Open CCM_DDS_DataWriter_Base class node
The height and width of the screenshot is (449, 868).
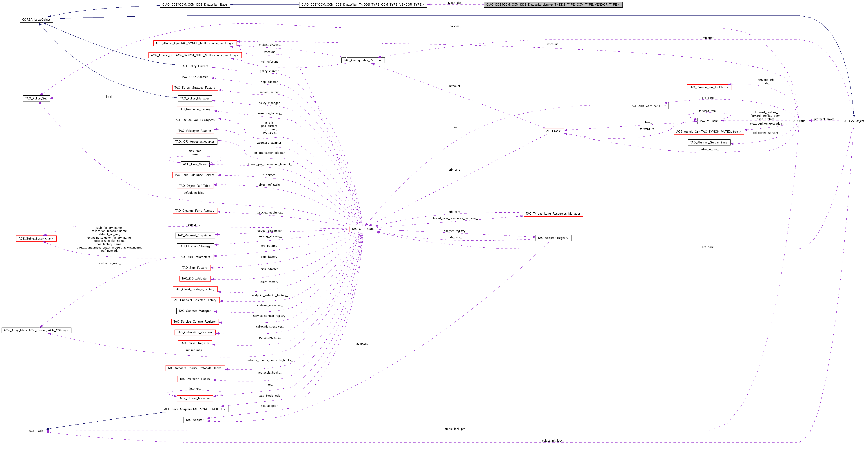click(195, 5)
